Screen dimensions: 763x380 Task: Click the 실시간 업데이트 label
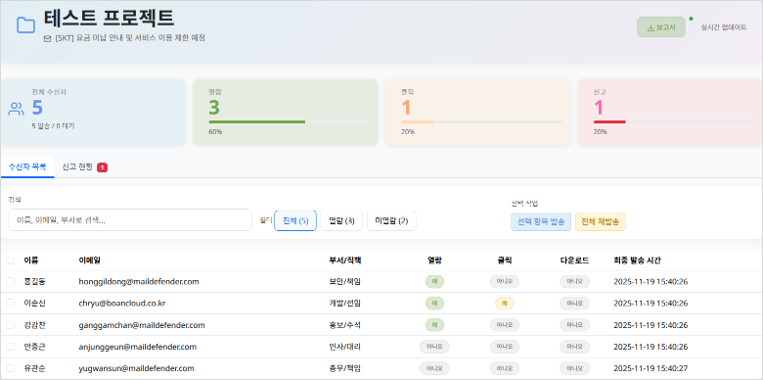coord(724,28)
